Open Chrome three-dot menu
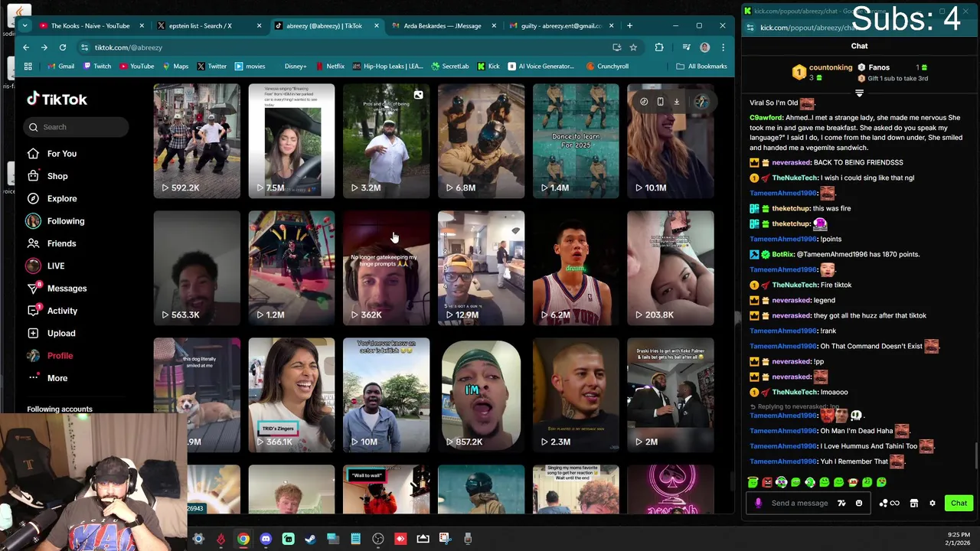This screenshot has width=980, height=551. coord(723,47)
